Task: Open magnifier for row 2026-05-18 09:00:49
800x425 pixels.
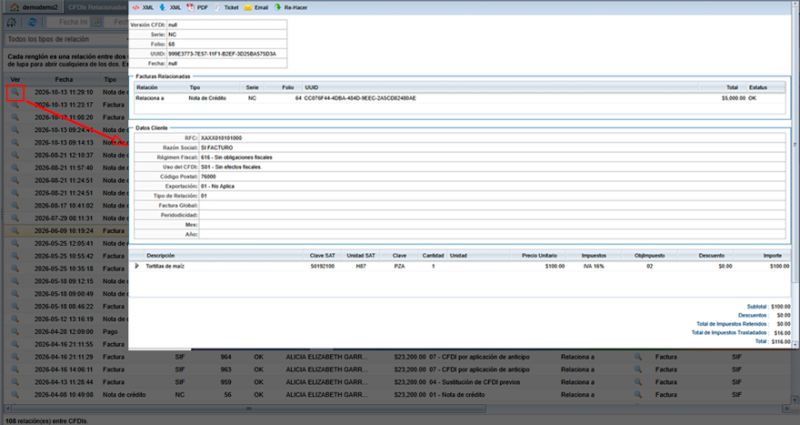Action: 15,294
